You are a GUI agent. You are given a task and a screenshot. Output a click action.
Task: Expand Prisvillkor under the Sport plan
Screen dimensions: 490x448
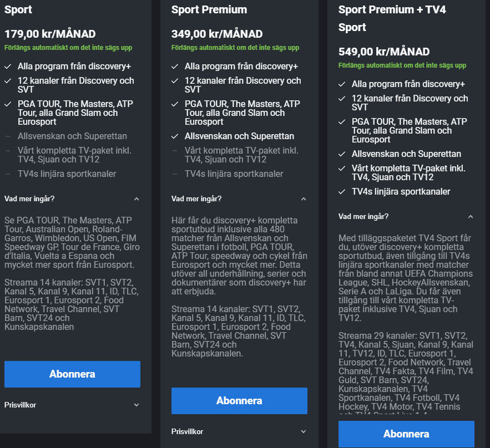pos(137,405)
